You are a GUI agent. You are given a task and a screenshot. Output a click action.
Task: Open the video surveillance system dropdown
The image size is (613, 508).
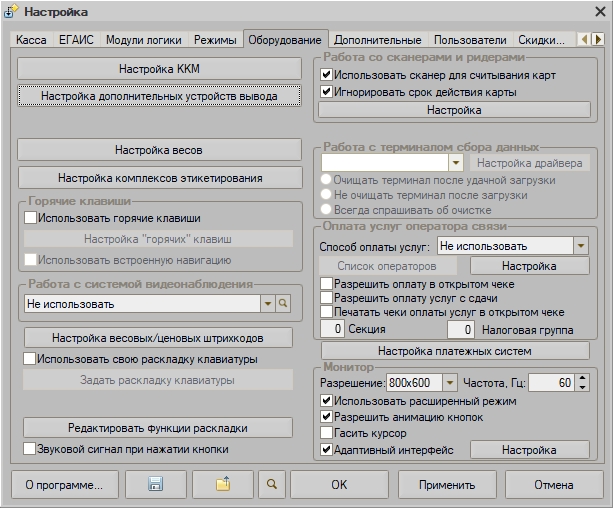point(266,303)
